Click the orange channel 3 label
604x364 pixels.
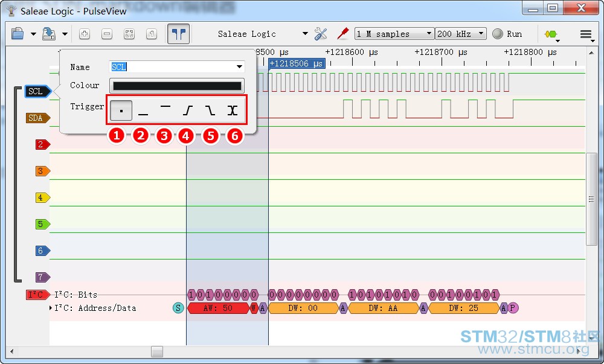42,171
